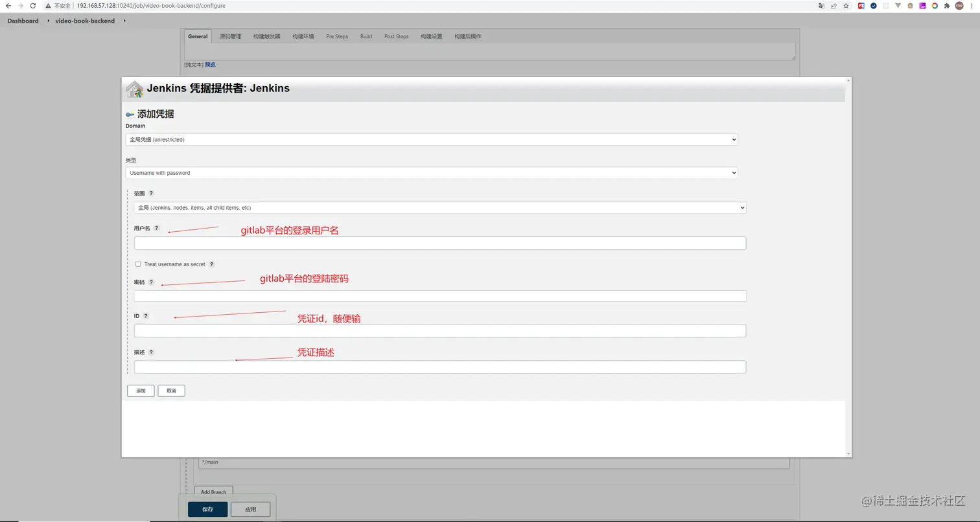
Task: Click help icon next to 密码
Action: (151, 282)
